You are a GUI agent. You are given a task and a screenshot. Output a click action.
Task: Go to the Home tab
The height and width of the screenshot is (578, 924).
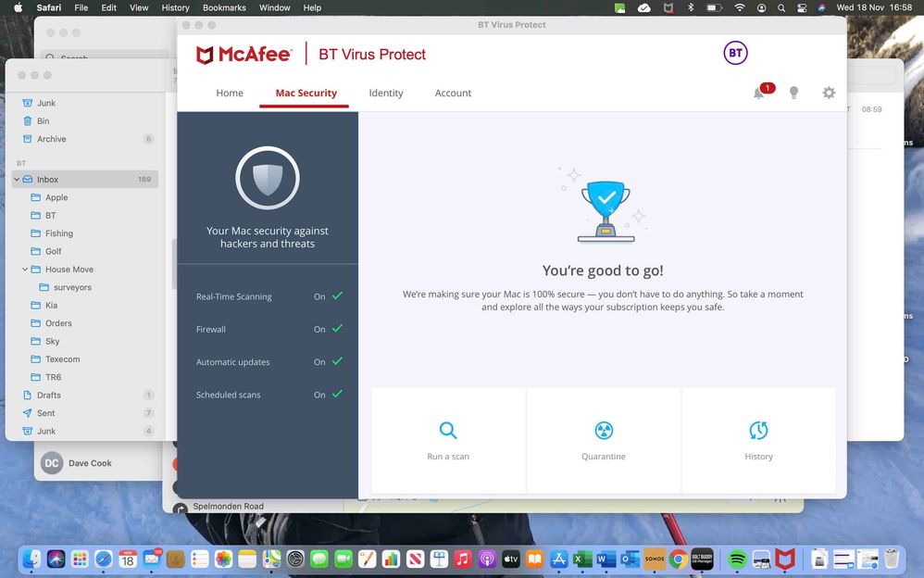[x=230, y=93]
